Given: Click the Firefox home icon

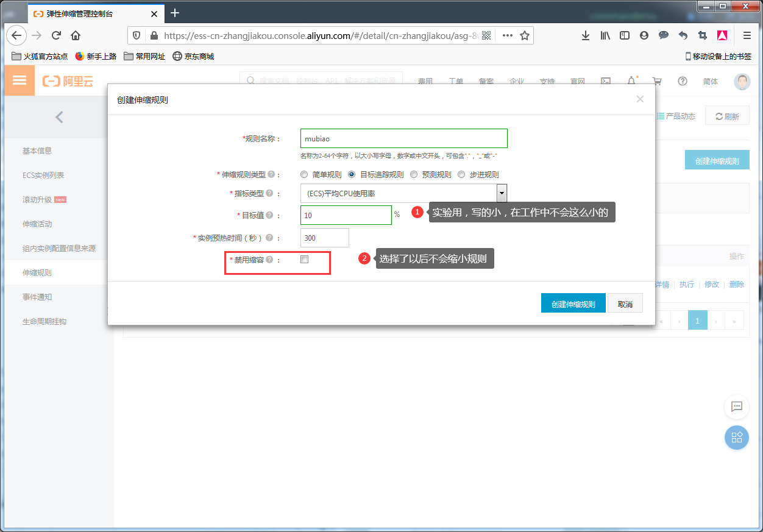Looking at the screenshot, I should pos(76,35).
